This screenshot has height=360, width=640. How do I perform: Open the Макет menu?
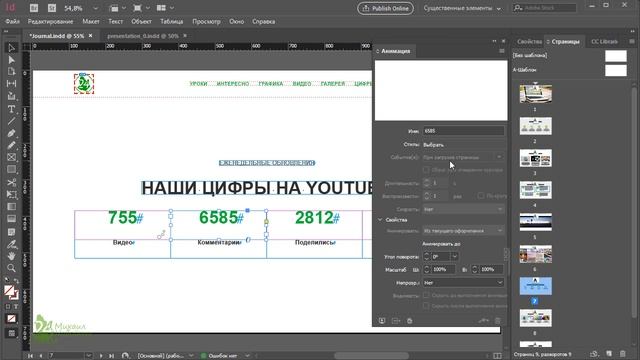[x=91, y=21]
